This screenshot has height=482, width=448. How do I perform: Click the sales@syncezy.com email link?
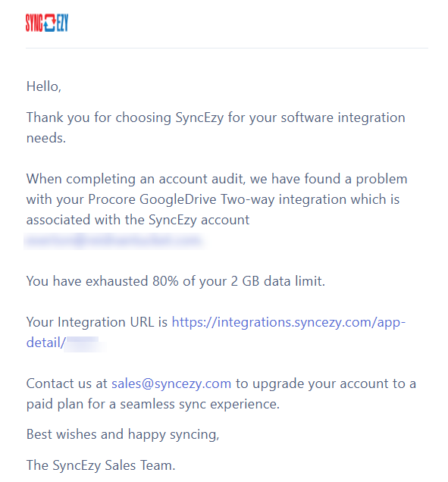171,383
